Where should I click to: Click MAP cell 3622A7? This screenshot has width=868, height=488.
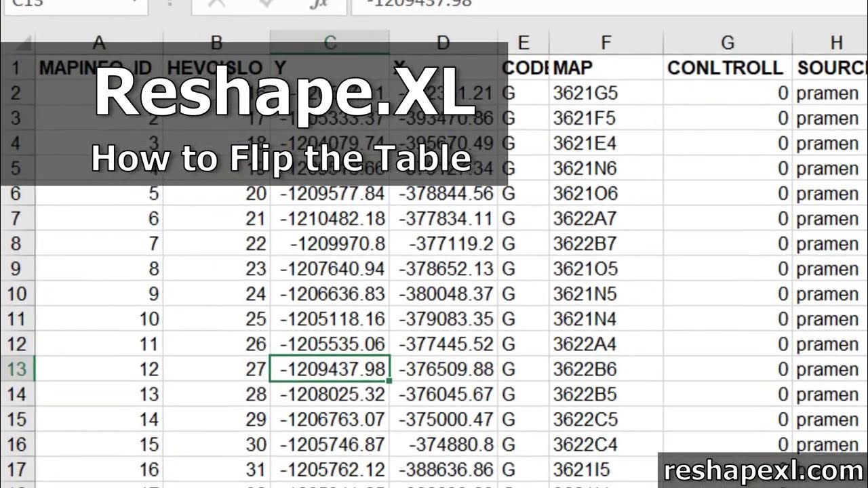(x=606, y=219)
